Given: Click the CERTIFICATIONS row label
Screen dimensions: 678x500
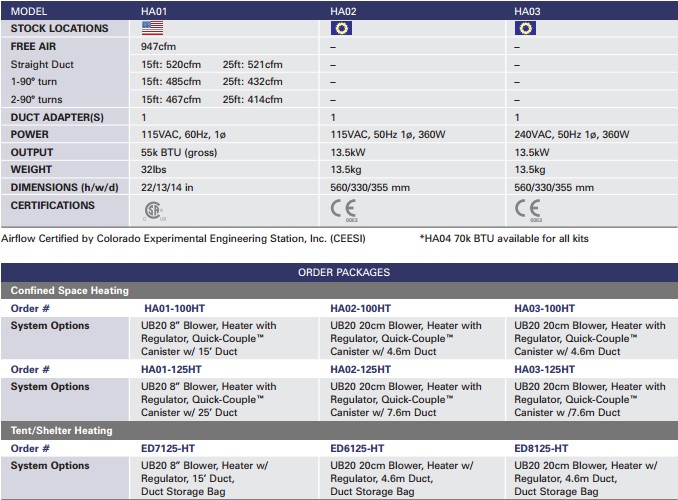Looking at the screenshot, I should [52, 205].
